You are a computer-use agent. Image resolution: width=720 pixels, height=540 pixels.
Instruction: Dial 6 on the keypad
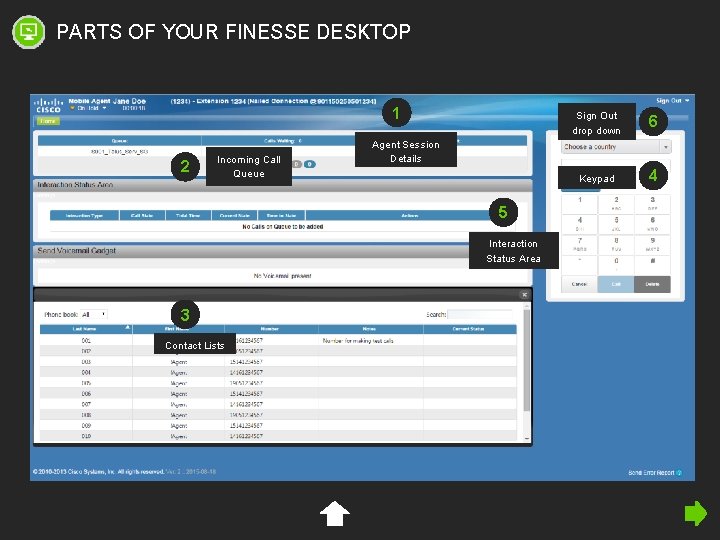(652, 224)
